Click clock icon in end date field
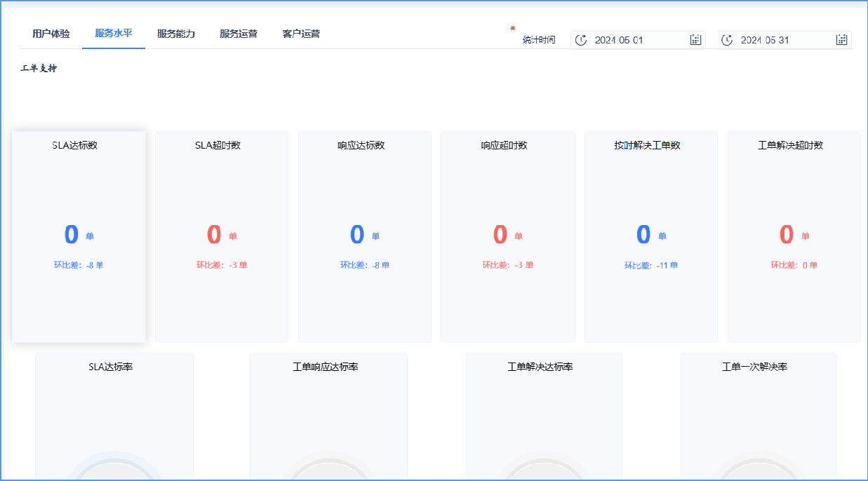The width and height of the screenshot is (868, 481). (x=727, y=40)
